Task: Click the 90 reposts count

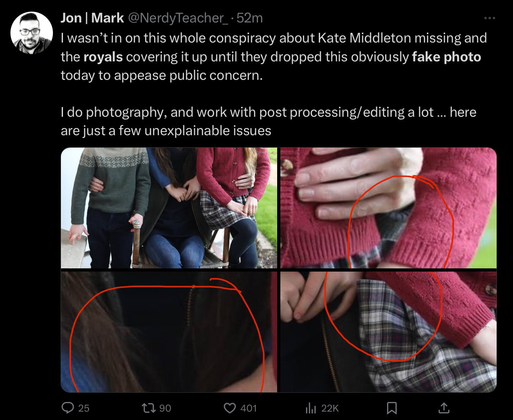Action: pos(165,408)
